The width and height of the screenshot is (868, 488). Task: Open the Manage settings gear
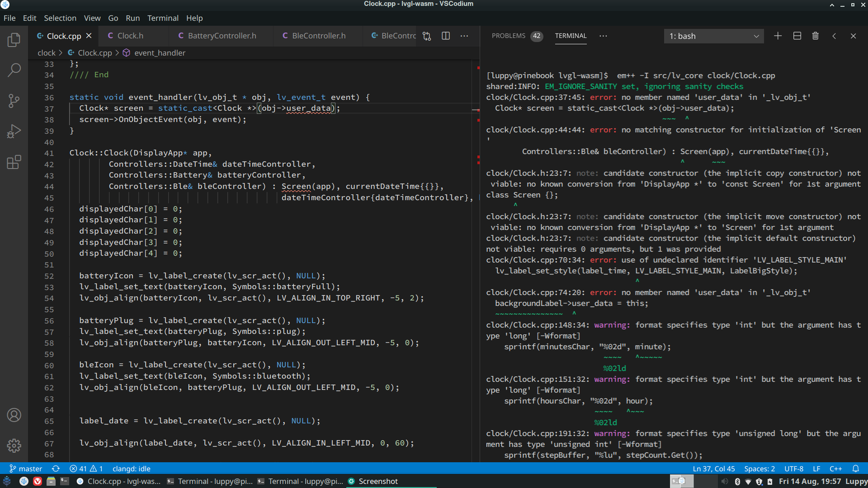pyautogui.click(x=14, y=445)
